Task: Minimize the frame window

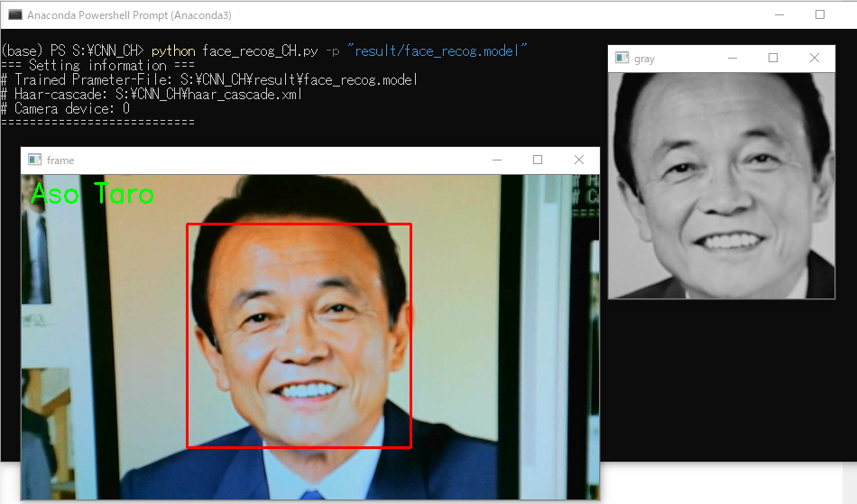Action: pos(497,160)
